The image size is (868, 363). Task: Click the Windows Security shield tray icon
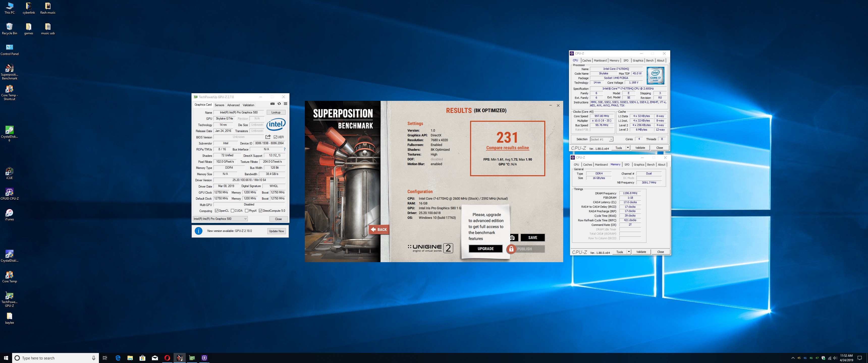coord(823,358)
